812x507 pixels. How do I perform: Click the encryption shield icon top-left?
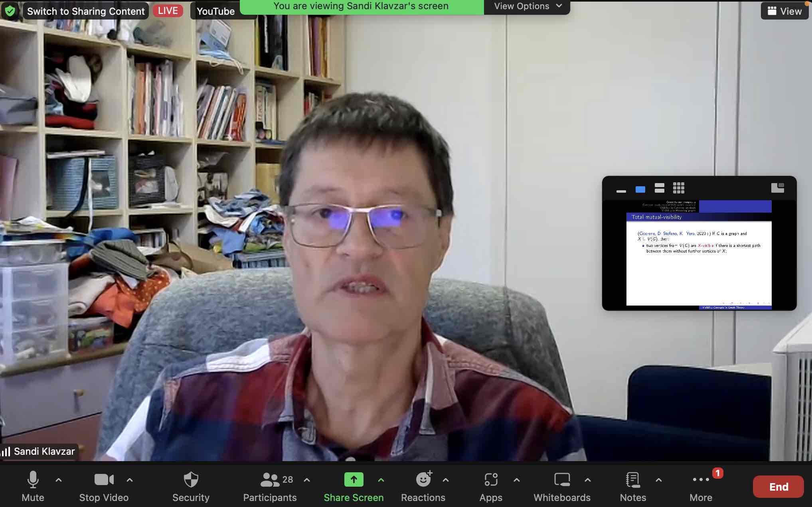click(11, 11)
